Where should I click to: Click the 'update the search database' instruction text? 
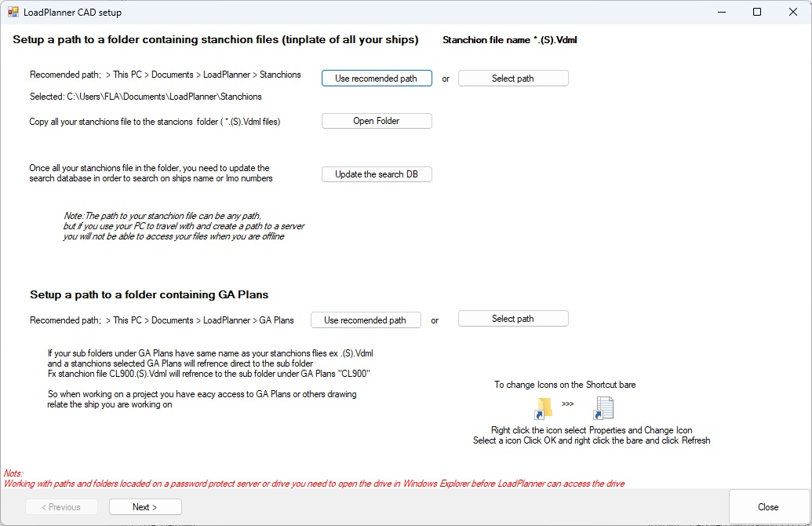click(151, 173)
